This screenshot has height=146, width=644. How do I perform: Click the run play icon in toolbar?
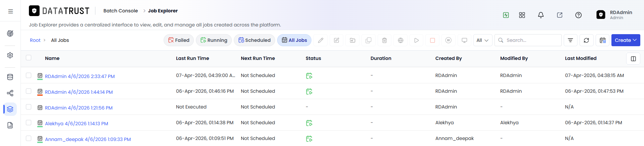coord(416,40)
